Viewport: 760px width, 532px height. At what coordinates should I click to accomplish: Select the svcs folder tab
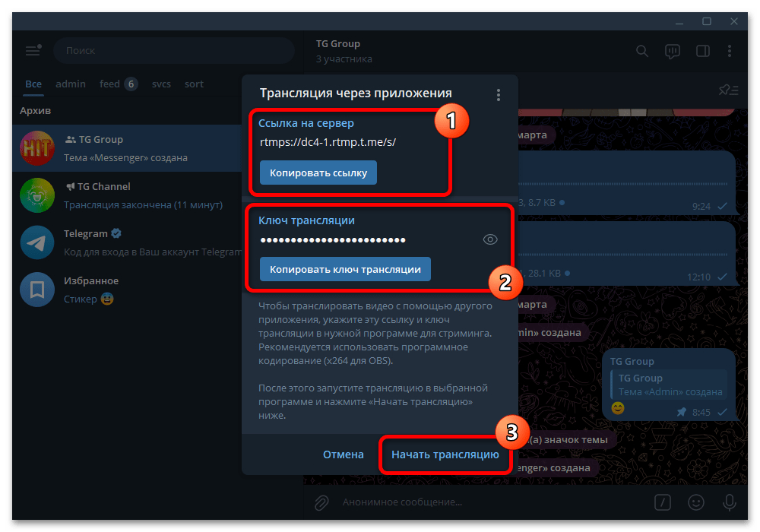click(161, 84)
